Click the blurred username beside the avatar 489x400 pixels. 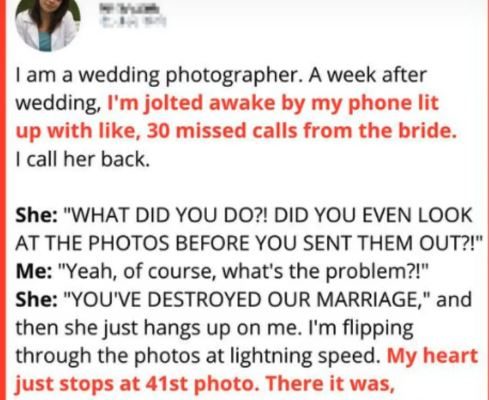click(x=132, y=7)
